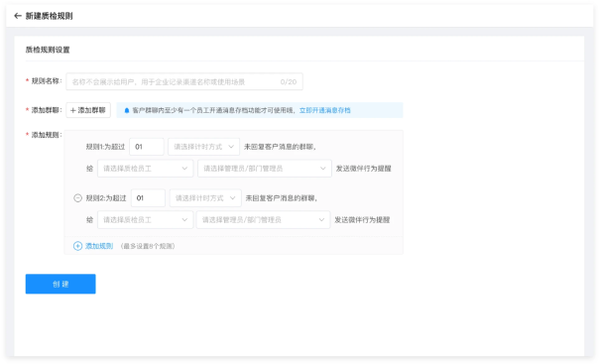Image resolution: width=599 pixels, height=364 pixels.
Task: Click the plus icon in the 添加群聊 button
Action: click(x=73, y=110)
